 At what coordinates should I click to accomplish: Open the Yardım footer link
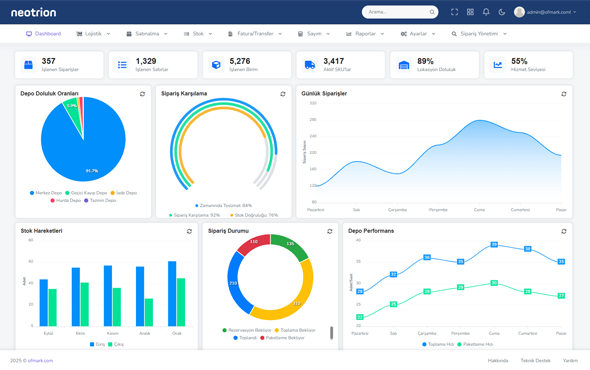click(x=570, y=361)
